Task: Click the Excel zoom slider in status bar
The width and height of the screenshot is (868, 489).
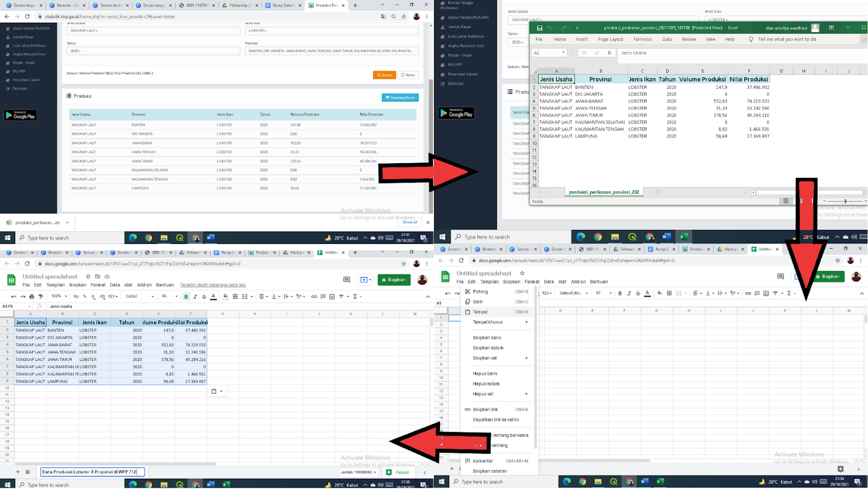Action: (x=845, y=201)
